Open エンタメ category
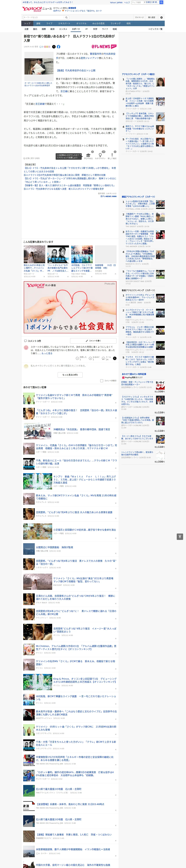The width and height of the screenshot is (186, 868). (x=63, y=29)
